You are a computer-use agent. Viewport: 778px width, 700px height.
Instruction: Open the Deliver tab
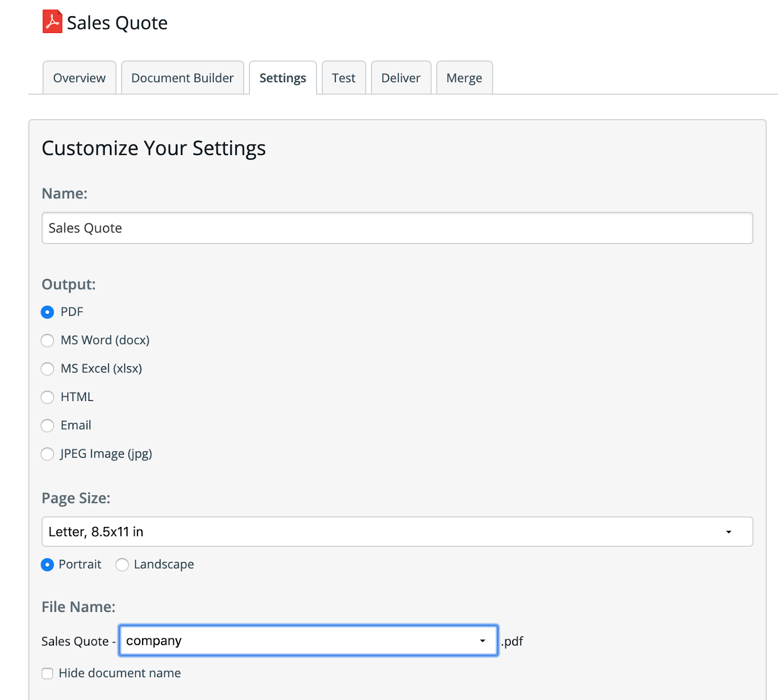(401, 78)
